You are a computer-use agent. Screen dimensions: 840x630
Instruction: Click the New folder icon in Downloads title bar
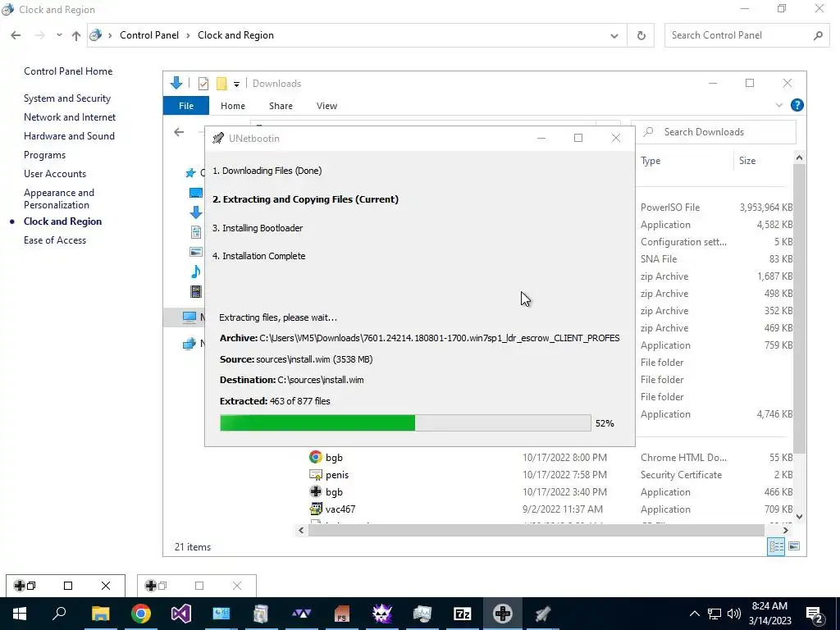click(221, 84)
